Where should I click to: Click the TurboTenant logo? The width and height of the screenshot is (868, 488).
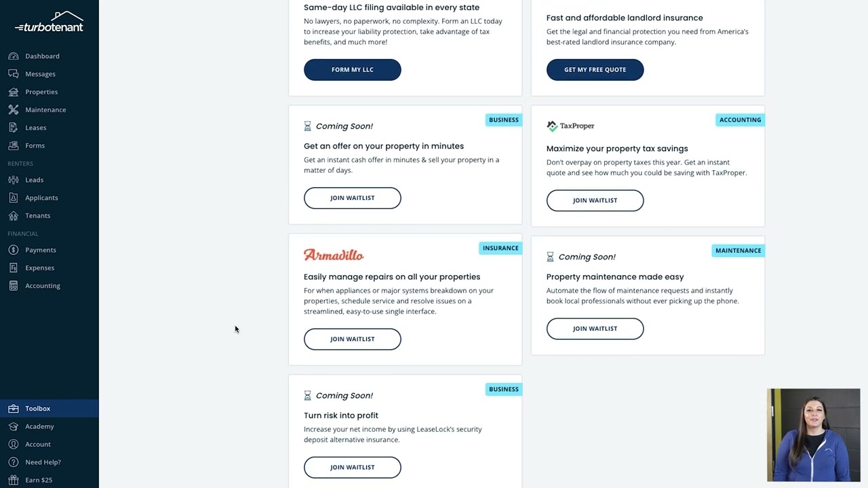(50, 22)
